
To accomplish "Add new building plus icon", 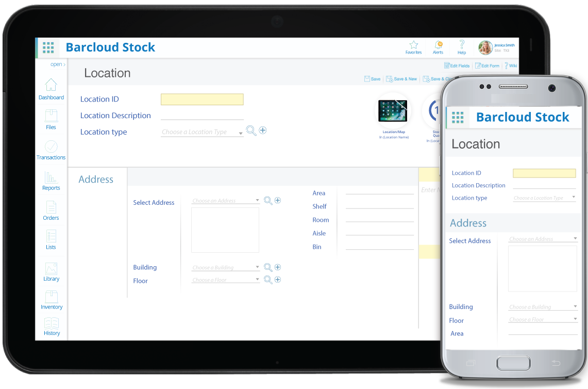I will click(x=277, y=267).
